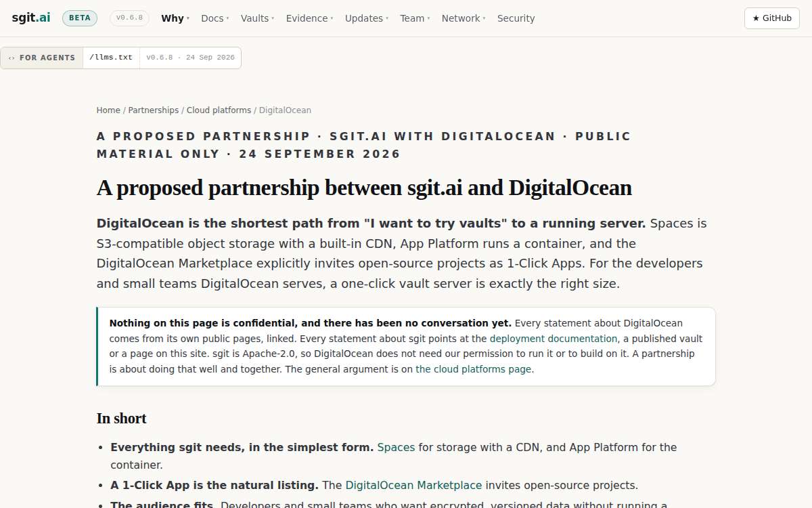
Task: Follow the deployment documentation link
Action: pyautogui.click(x=554, y=339)
